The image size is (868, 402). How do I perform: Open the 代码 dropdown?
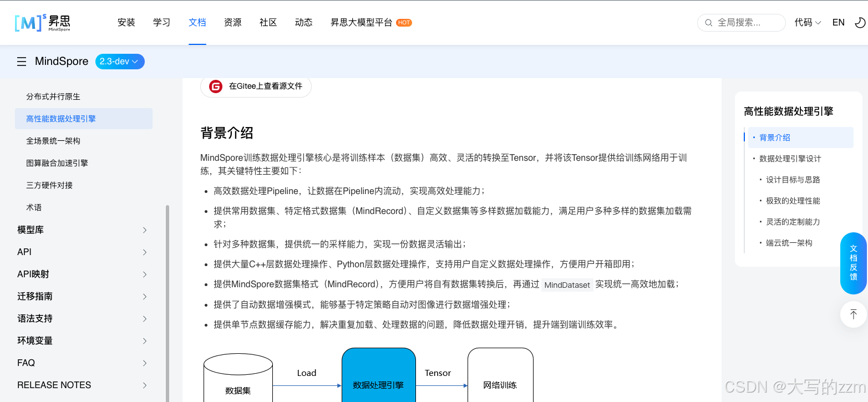(808, 23)
